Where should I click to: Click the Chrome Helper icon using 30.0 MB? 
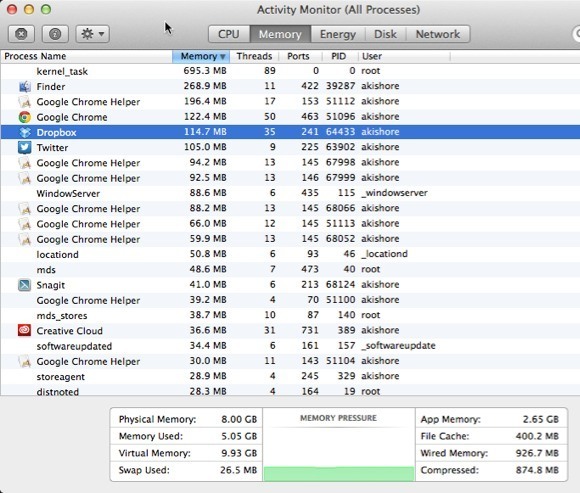pos(24,361)
